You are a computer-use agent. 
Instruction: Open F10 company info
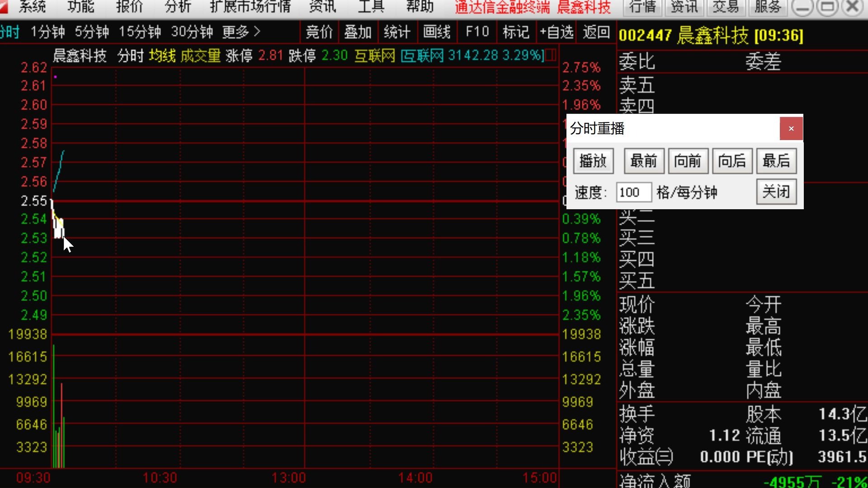coord(477,32)
